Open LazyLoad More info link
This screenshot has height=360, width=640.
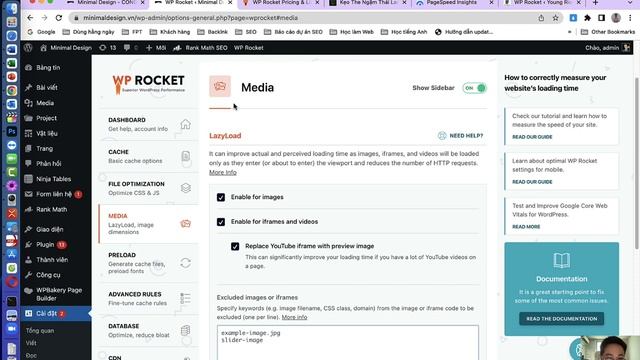[x=223, y=172]
